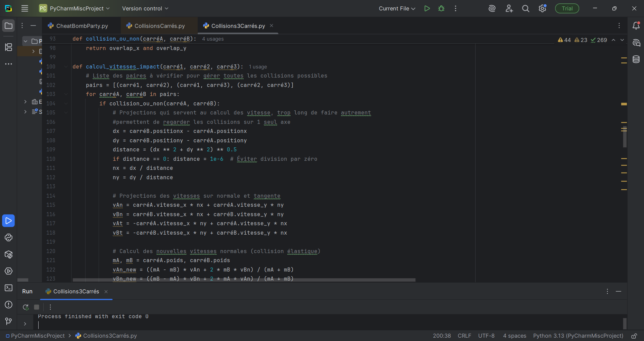Open the Project tool window
The height and width of the screenshot is (341, 644).
(8, 26)
